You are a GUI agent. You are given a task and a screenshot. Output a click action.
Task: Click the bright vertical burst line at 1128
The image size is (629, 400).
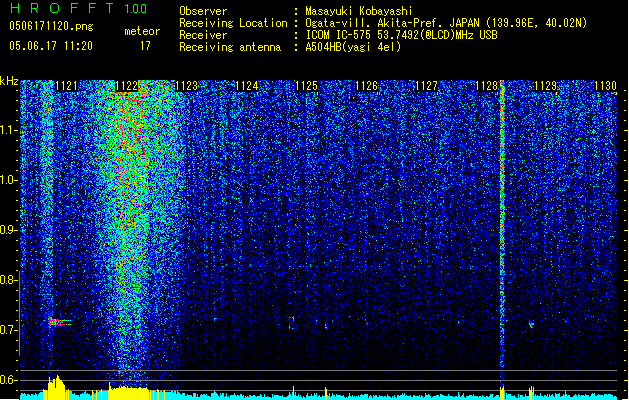pos(502,233)
